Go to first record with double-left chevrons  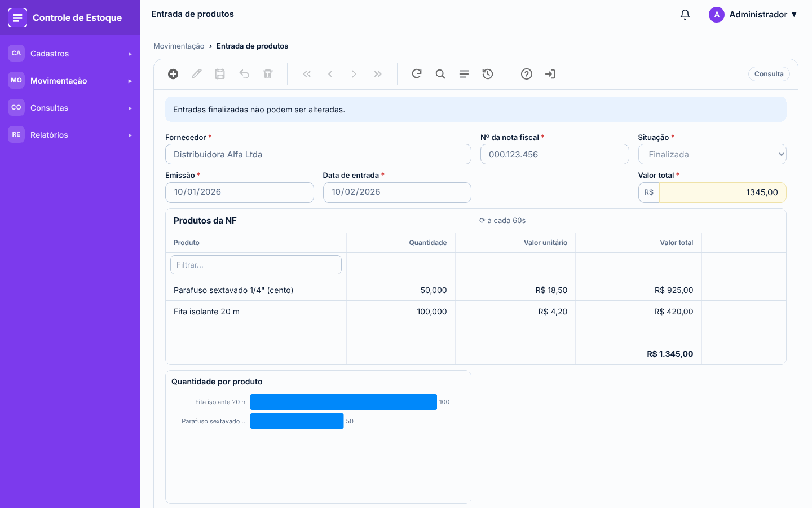[307, 74]
